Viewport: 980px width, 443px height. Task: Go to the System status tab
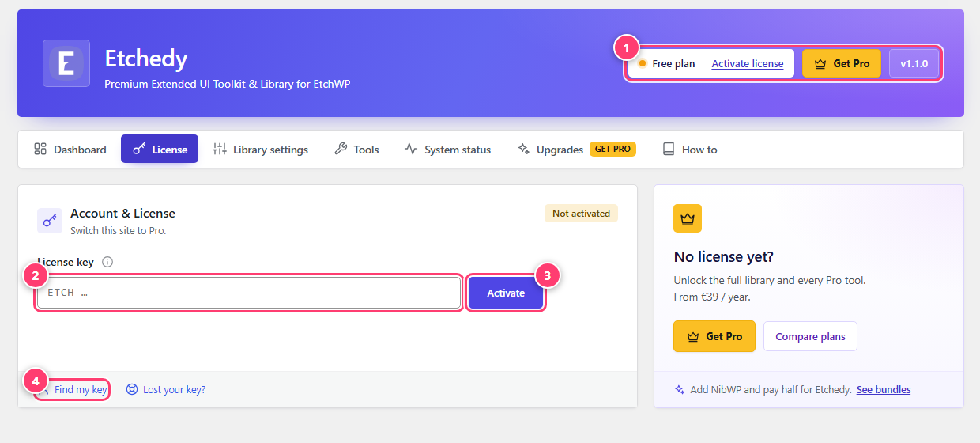pyautogui.click(x=447, y=150)
